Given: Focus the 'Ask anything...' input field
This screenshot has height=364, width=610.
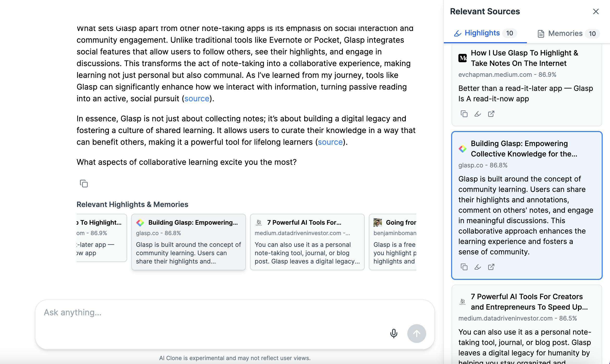Looking at the screenshot, I should [x=214, y=312].
